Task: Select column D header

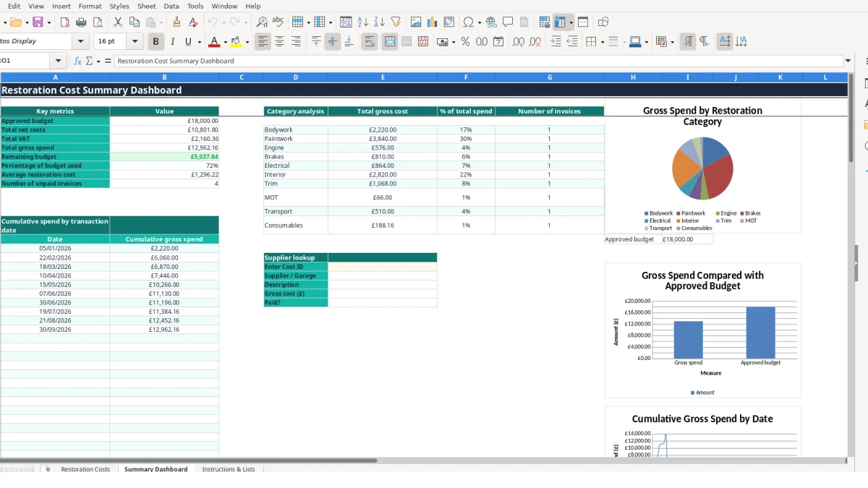Action: click(x=296, y=77)
